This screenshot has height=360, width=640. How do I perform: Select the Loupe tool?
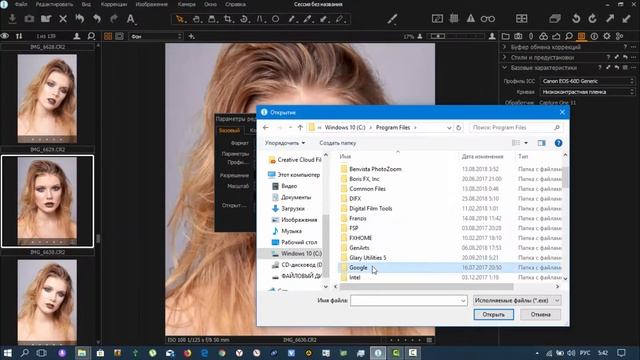pyautogui.click(x=212, y=19)
